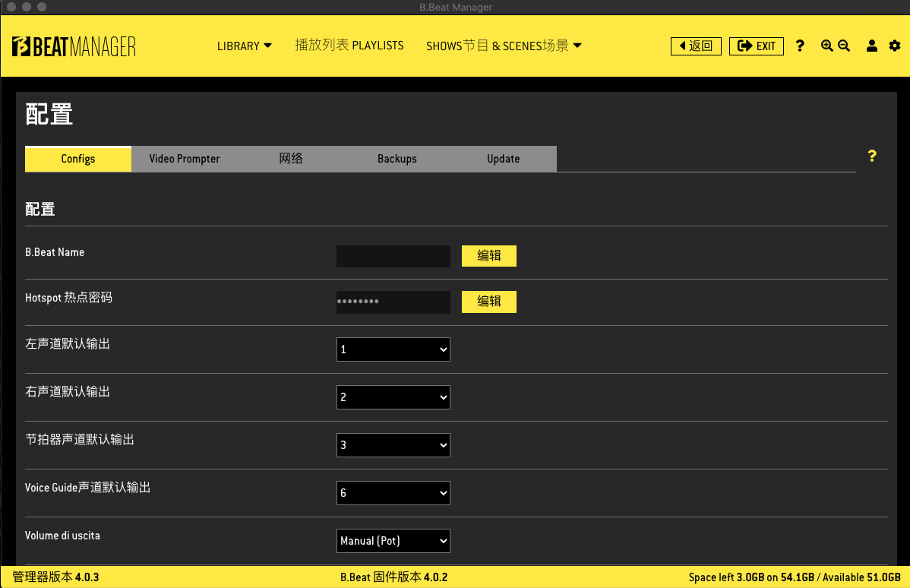Click 编辑 button for B.Beat Name
Screen dimensions: 910x588
(x=488, y=255)
